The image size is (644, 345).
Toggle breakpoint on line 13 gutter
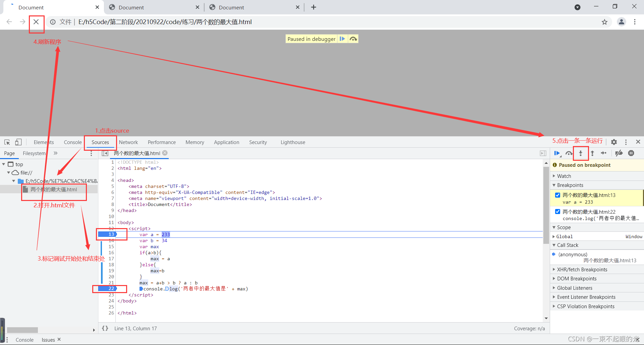pyautogui.click(x=107, y=234)
